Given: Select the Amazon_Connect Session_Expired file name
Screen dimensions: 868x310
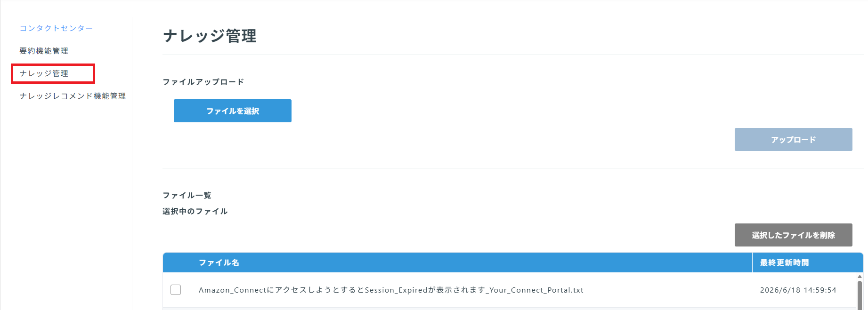Looking at the screenshot, I should click(x=391, y=290).
